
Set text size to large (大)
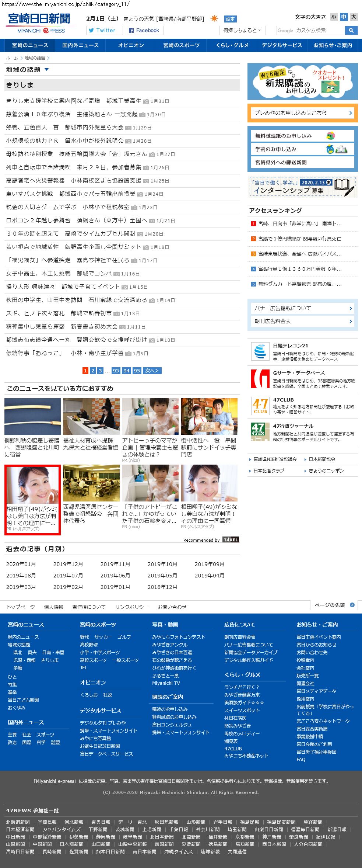pyautogui.click(x=354, y=17)
